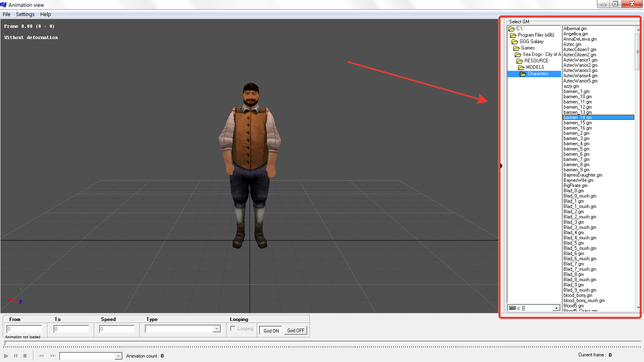Click the Play animation button
The height and width of the screenshot is (362, 644).
pyautogui.click(x=6, y=356)
